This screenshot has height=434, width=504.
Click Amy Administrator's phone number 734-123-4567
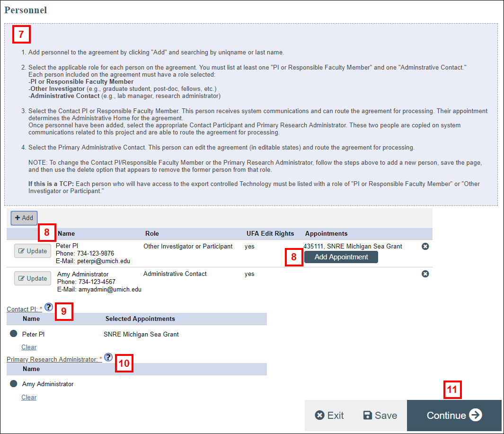point(97,282)
